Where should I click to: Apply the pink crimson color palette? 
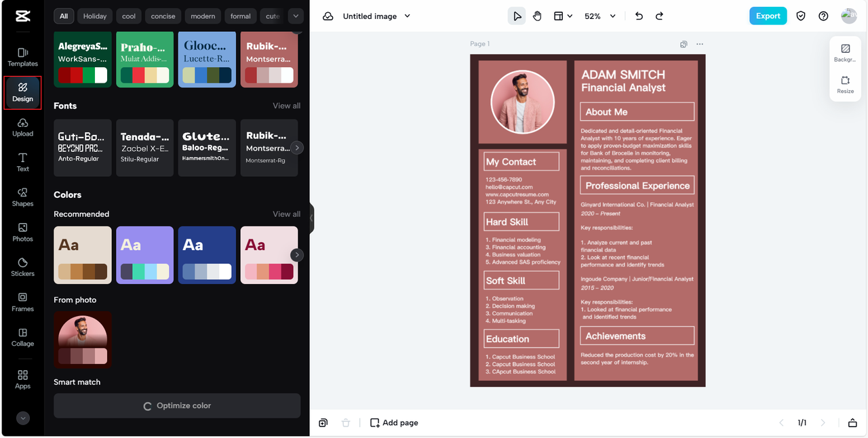tap(269, 255)
